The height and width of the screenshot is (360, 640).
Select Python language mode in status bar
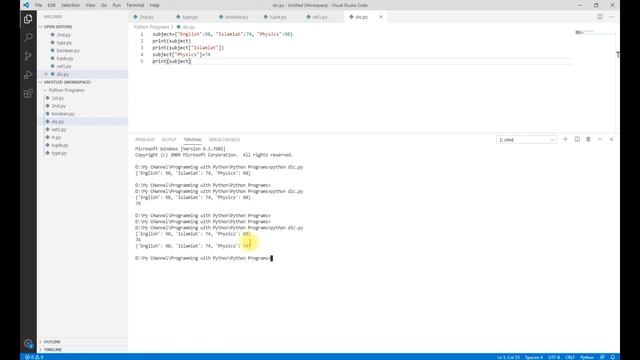click(x=587, y=357)
